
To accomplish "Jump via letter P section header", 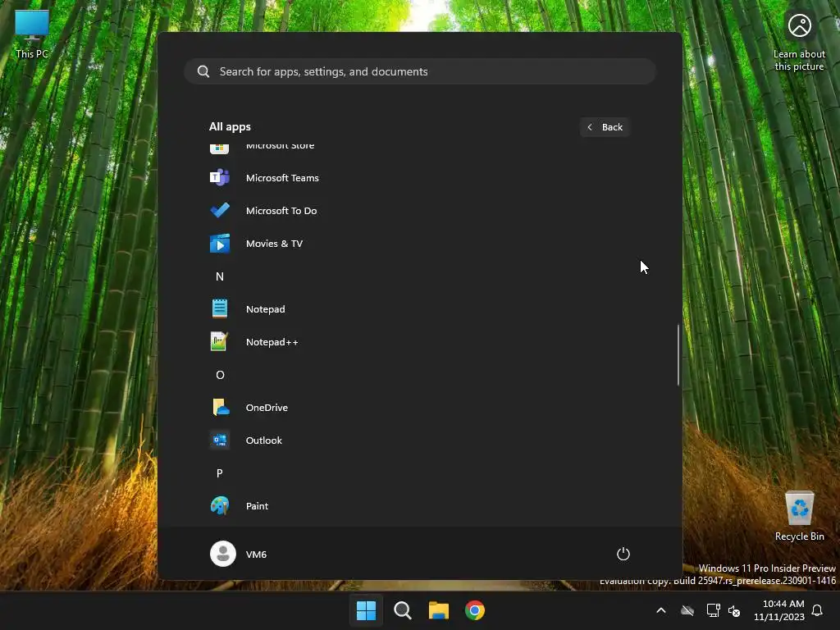I will [220, 473].
